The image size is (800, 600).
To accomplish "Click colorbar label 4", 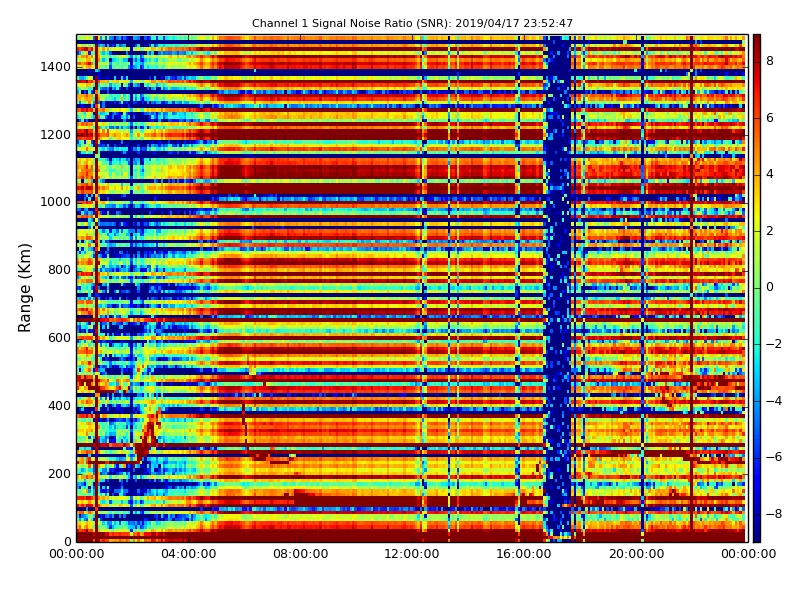I will (x=770, y=174).
